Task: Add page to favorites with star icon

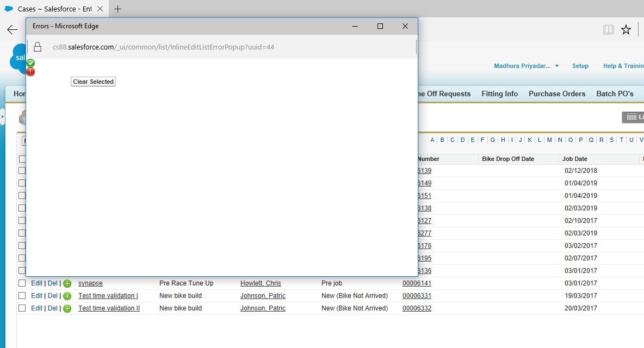Action: (626, 30)
